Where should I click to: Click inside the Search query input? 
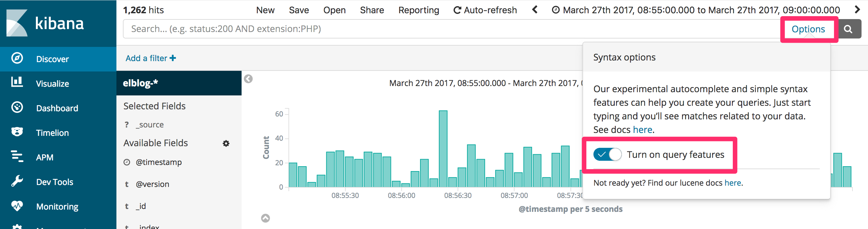[x=451, y=29]
